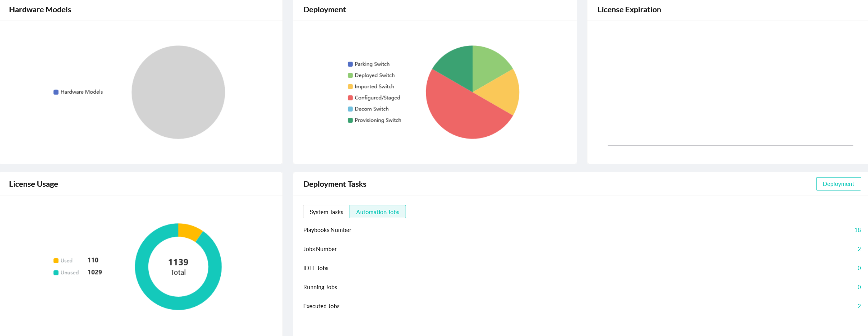The width and height of the screenshot is (868, 336).
Task: Click the Configured/Staged legend marker
Action: [350, 98]
